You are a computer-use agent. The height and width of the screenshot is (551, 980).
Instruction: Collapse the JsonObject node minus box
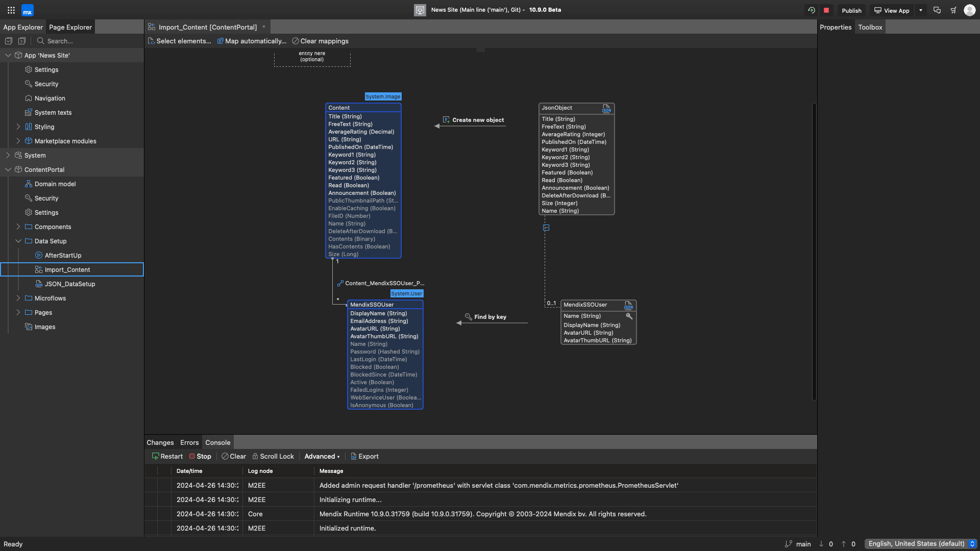546,228
